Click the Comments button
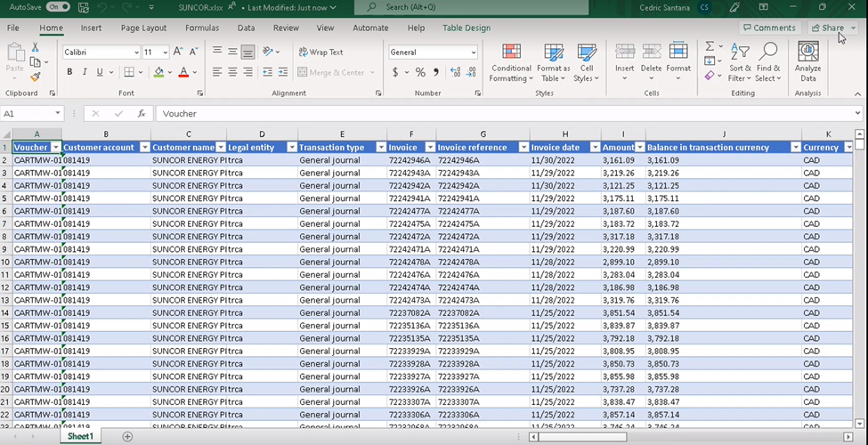Viewport: 868px width, 445px height. click(x=769, y=28)
